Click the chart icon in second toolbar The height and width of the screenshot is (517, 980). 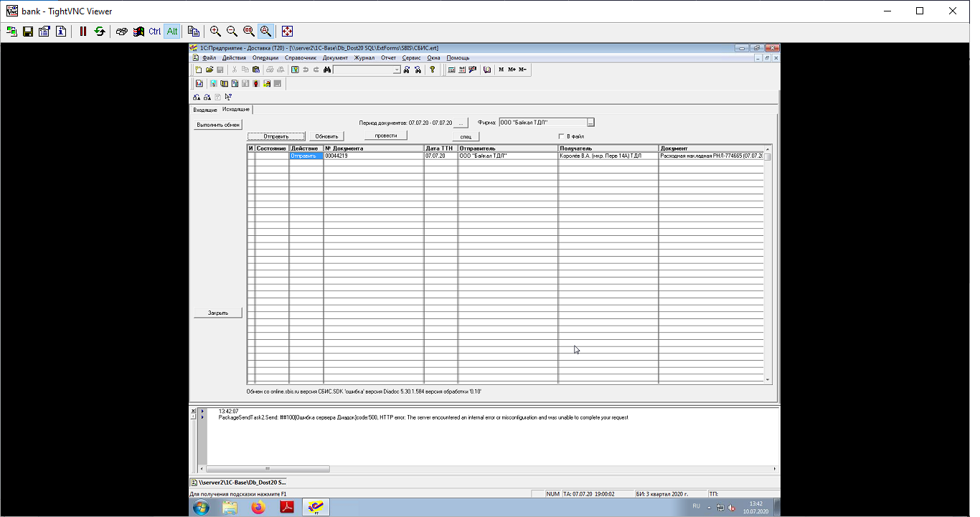(x=199, y=83)
